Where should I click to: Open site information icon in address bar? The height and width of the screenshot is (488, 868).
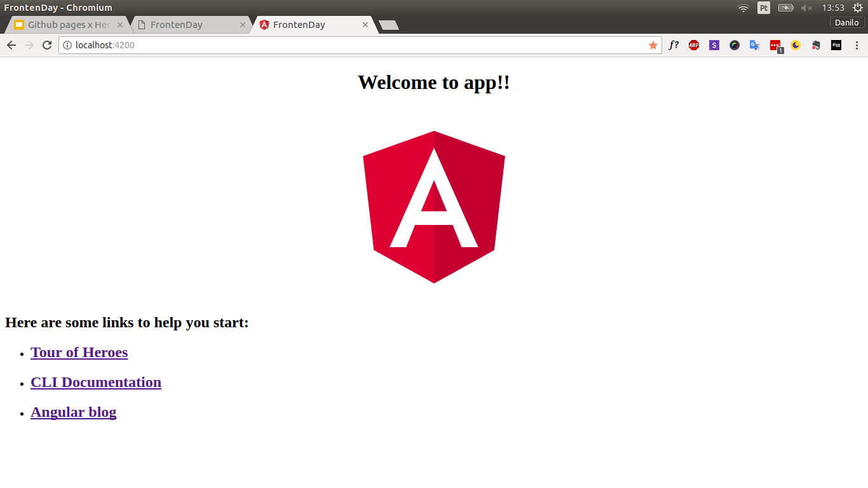pos(67,45)
